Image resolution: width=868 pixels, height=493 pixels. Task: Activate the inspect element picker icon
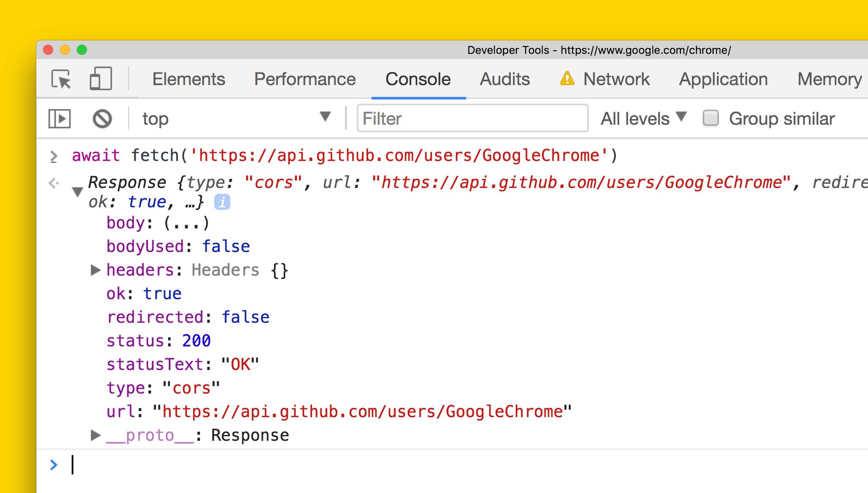click(x=61, y=79)
